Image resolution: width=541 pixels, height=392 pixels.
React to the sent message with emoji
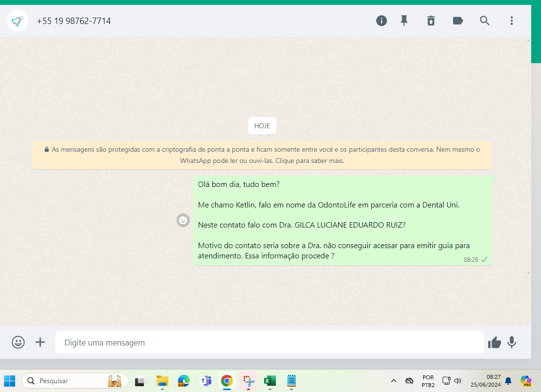[183, 220]
